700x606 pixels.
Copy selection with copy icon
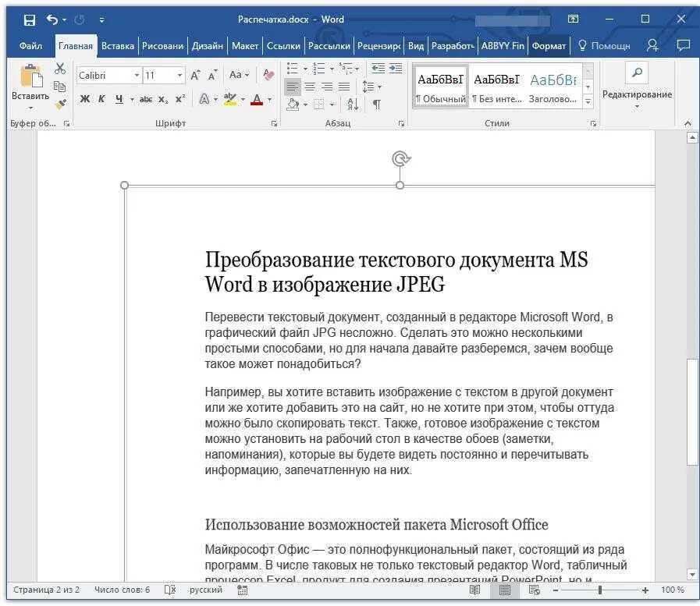60,87
